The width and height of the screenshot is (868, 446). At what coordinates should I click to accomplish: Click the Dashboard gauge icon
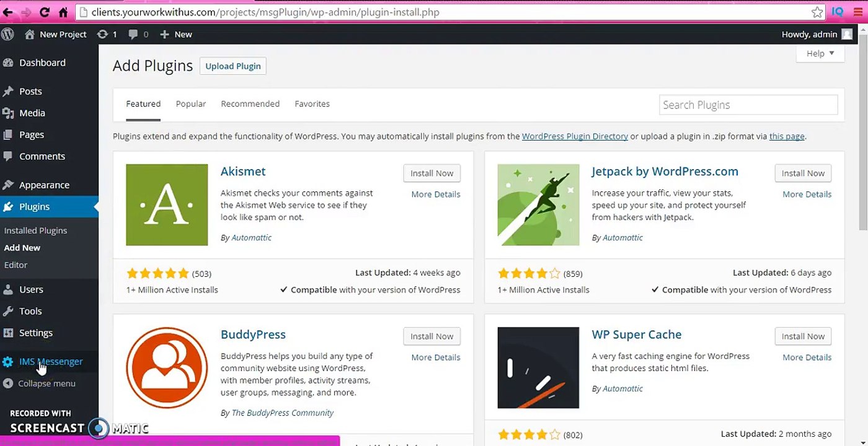click(x=8, y=63)
